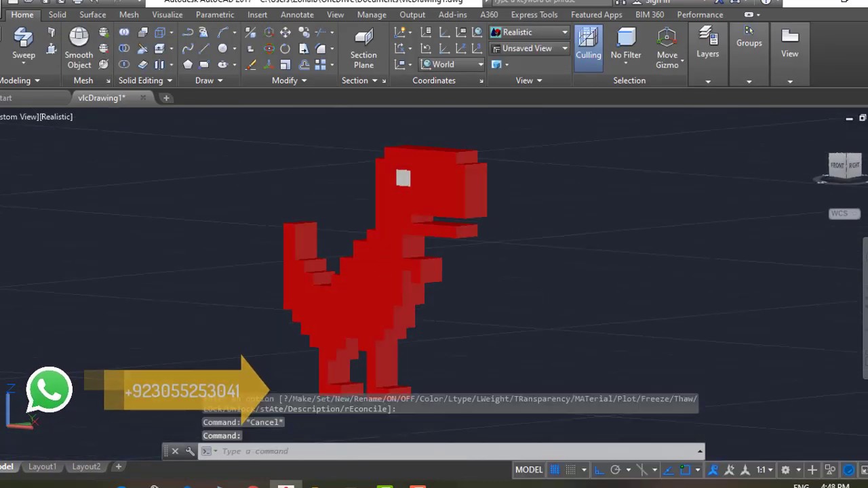
Task: Select the solid Subtract icon
Action: 124,48
